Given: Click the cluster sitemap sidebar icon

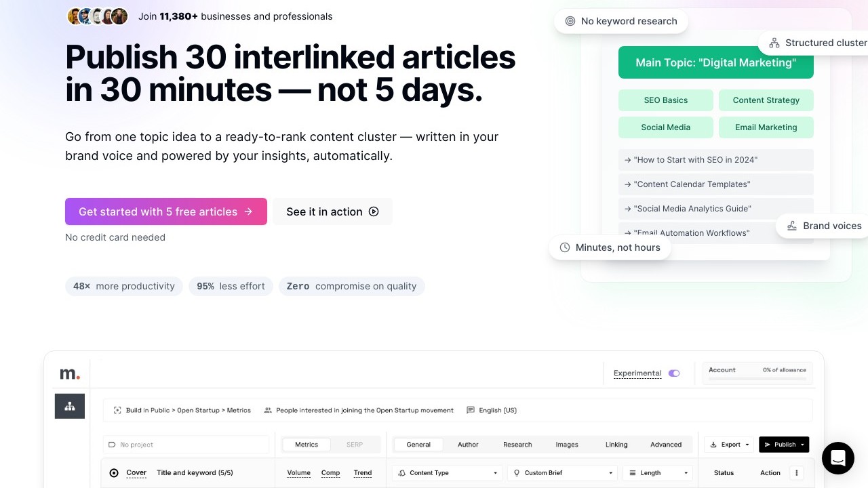Looking at the screenshot, I should pyautogui.click(x=70, y=406).
